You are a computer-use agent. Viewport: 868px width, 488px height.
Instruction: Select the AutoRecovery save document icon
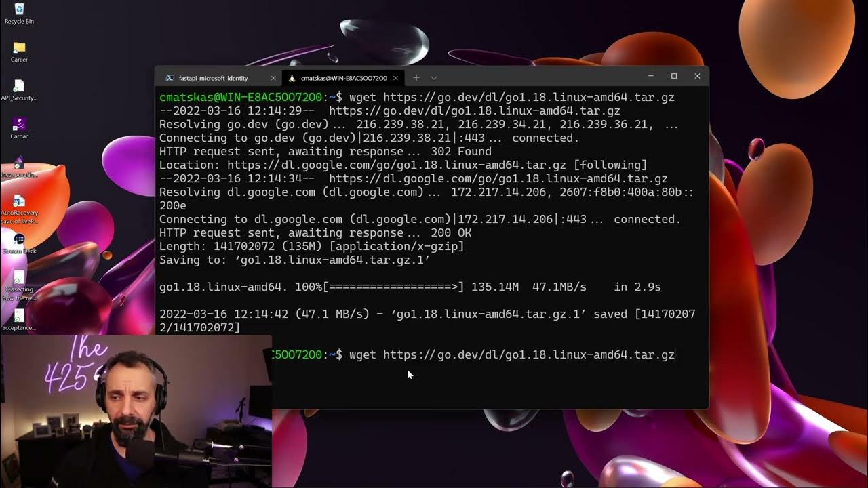tap(19, 210)
